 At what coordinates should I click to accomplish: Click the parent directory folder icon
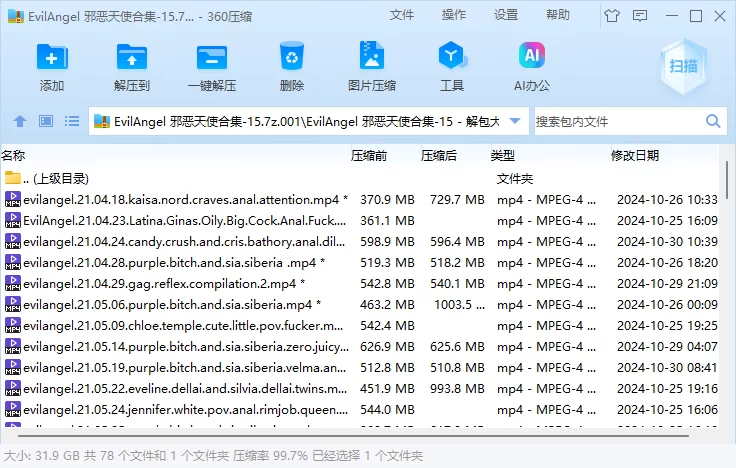coord(13,177)
